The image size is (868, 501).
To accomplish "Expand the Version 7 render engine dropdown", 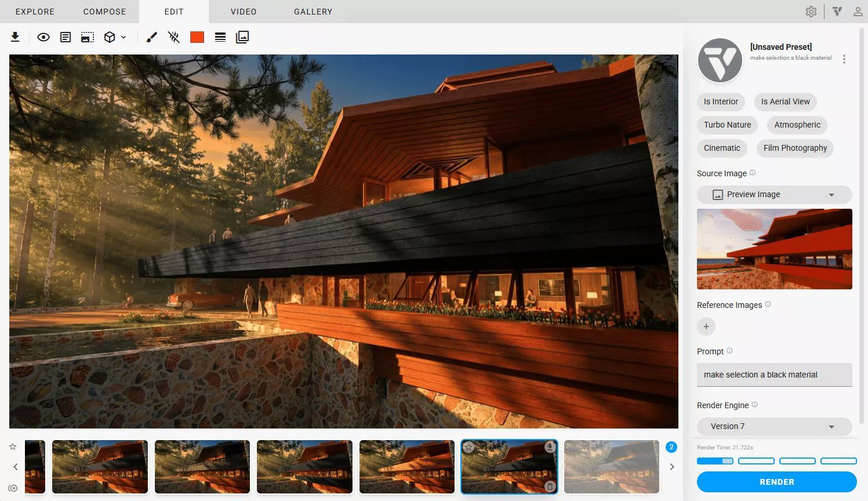I will (774, 426).
